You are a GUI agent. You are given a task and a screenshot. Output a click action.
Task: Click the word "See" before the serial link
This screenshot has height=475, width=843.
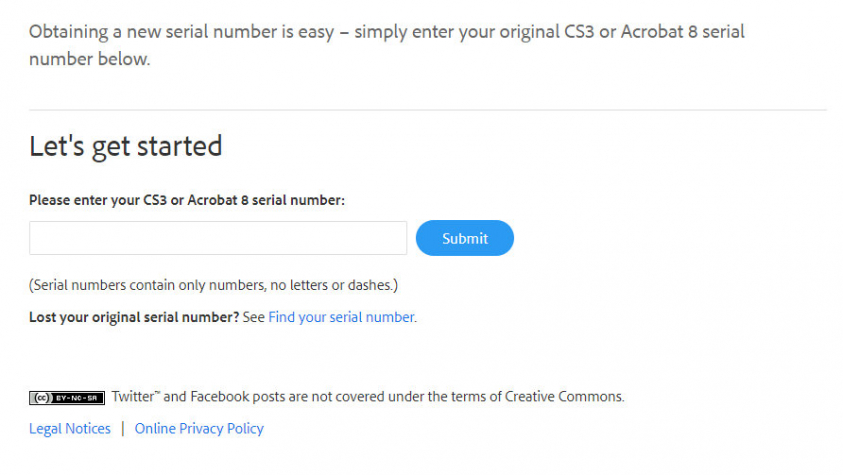pyautogui.click(x=253, y=317)
